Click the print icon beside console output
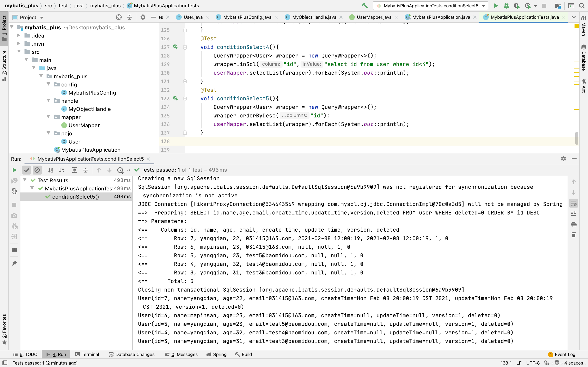This screenshot has height=367, width=588. click(x=574, y=224)
